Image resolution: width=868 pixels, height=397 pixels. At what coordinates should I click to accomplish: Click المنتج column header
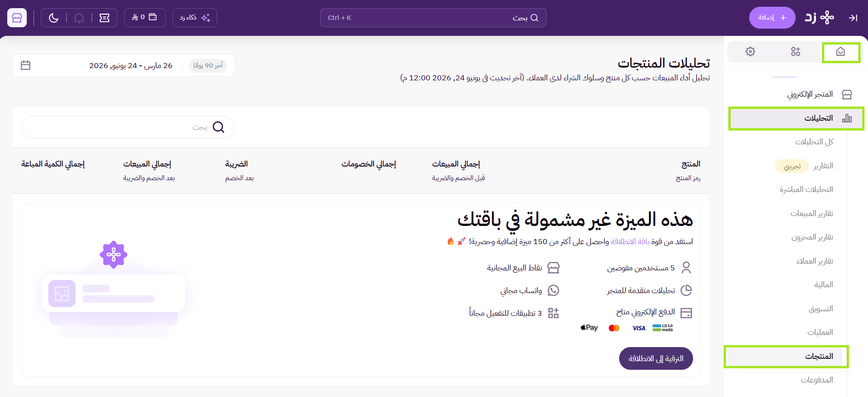tap(691, 164)
